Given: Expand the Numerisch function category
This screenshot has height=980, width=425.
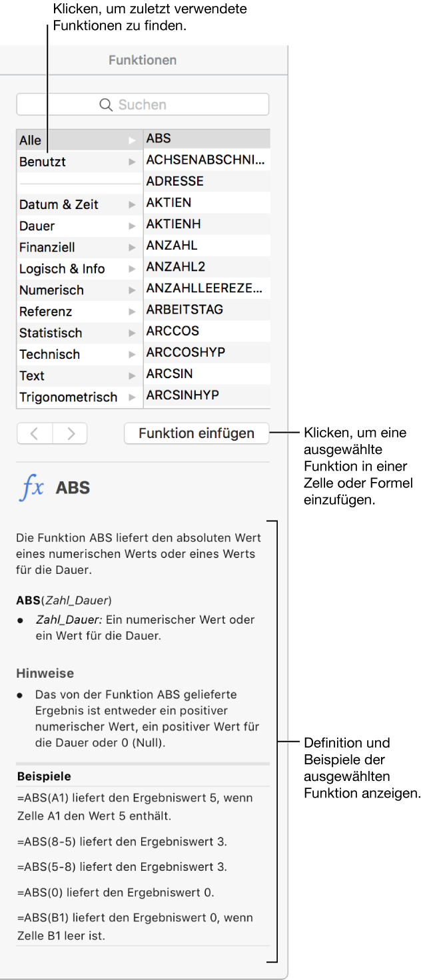Looking at the screenshot, I should pyautogui.click(x=131, y=290).
